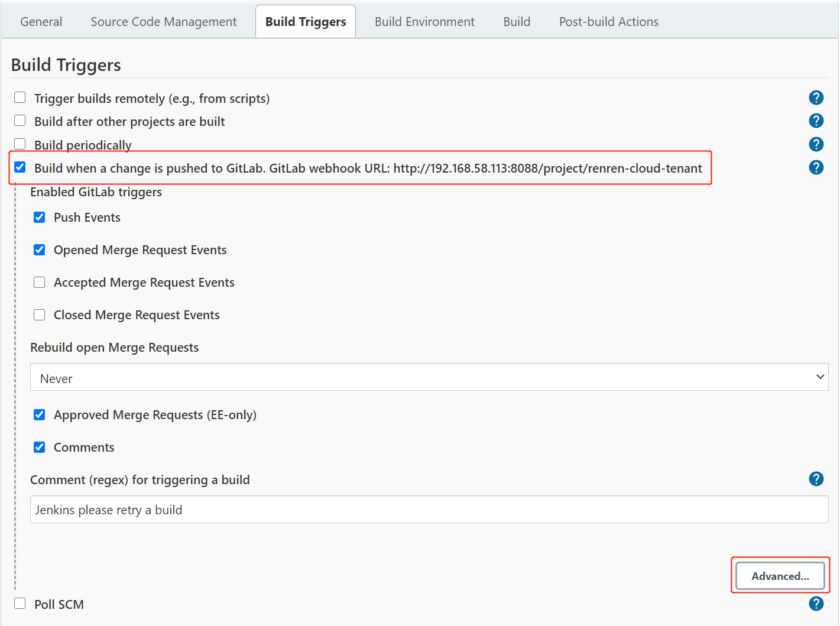Switch to the General tab
Image resolution: width=840 pixels, height=626 pixels.
coord(41,21)
